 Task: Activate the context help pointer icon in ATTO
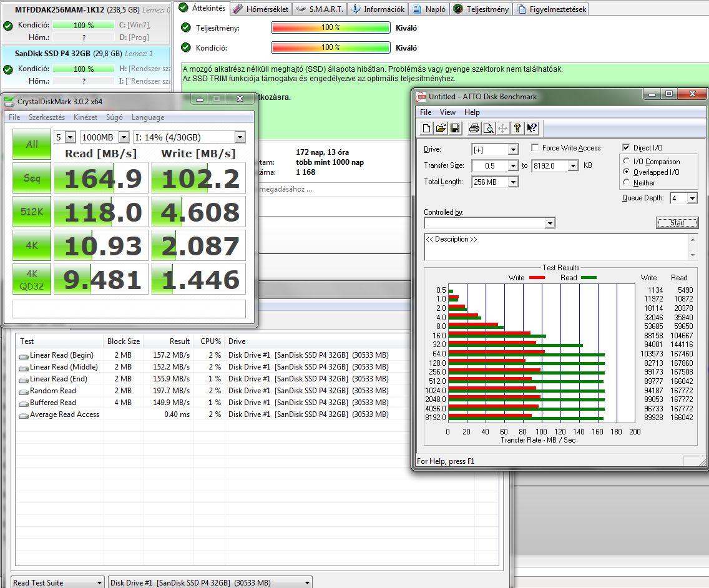(x=532, y=129)
